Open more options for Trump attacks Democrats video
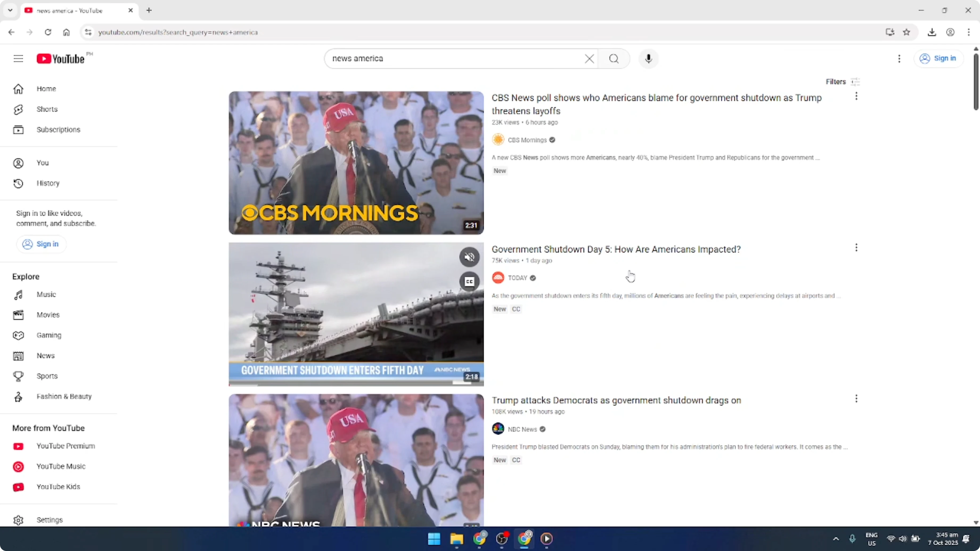 click(856, 398)
